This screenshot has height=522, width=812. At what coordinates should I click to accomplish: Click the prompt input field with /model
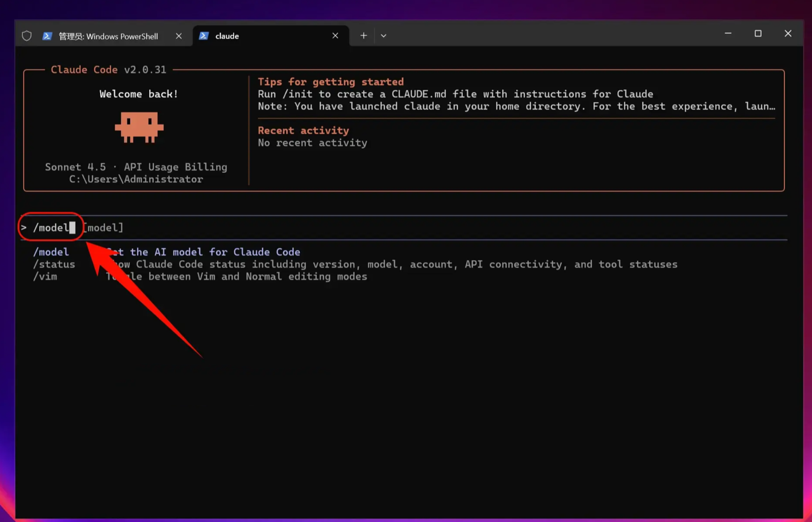point(404,228)
